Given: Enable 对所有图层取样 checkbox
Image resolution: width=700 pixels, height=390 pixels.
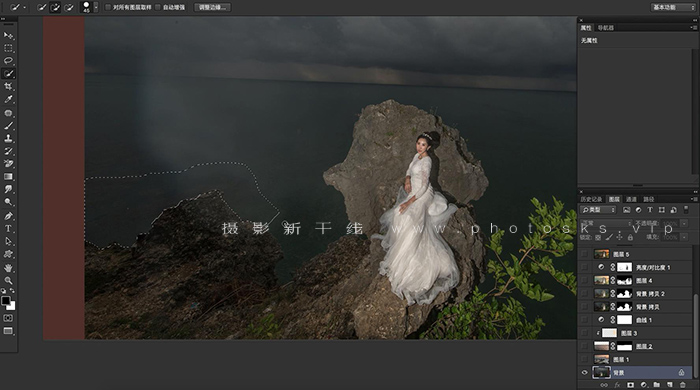Looking at the screenshot, I should click(x=108, y=7).
